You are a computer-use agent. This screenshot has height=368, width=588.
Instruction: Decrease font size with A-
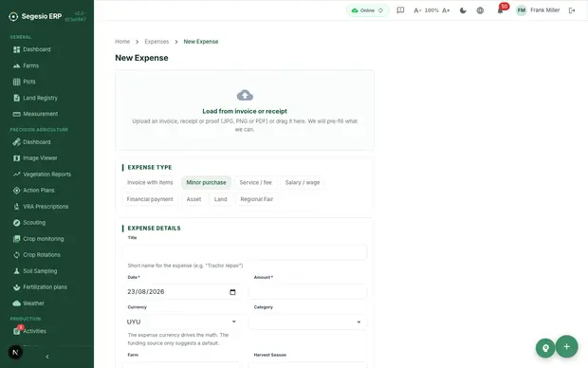coord(417,10)
